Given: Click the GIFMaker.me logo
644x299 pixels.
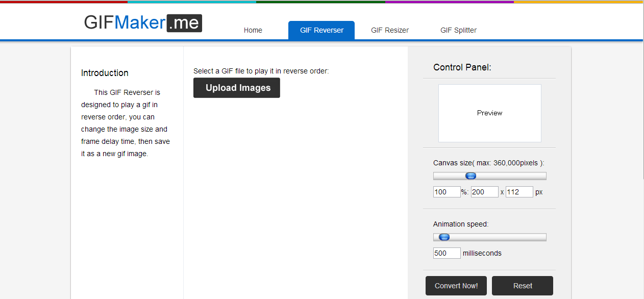Looking at the screenshot, I should (143, 22).
